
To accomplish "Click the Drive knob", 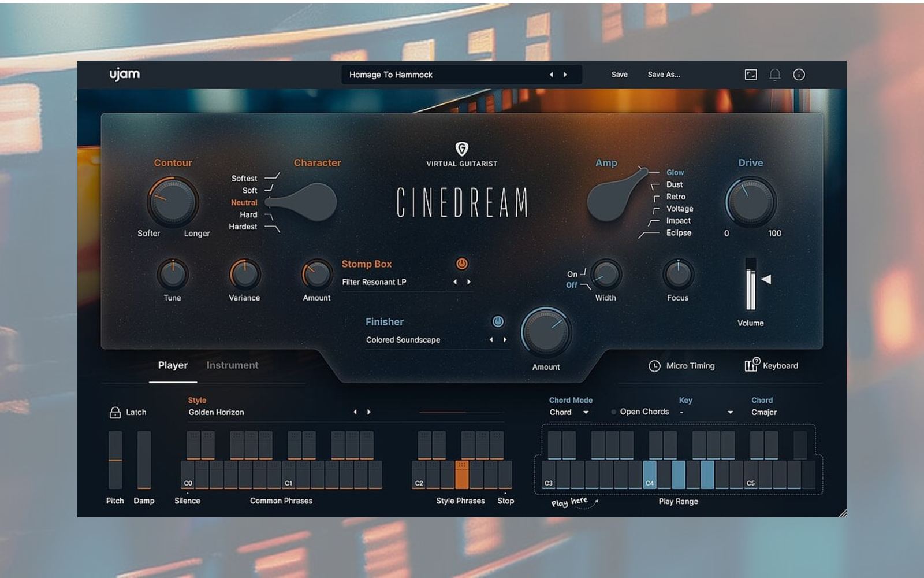I will click(x=751, y=202).
